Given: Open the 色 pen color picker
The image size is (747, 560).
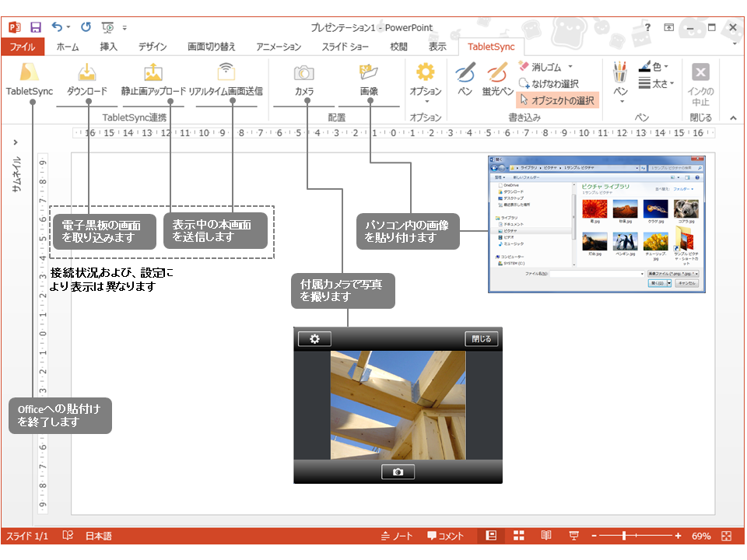Looking at the screenshot, I should (656, 67).
